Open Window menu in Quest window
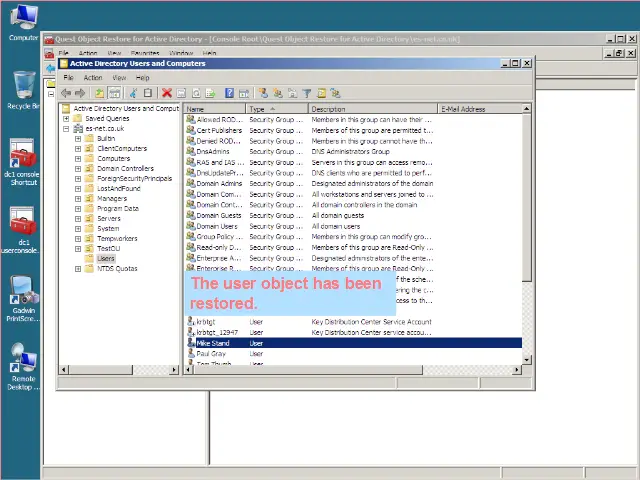 coord(181,53)
